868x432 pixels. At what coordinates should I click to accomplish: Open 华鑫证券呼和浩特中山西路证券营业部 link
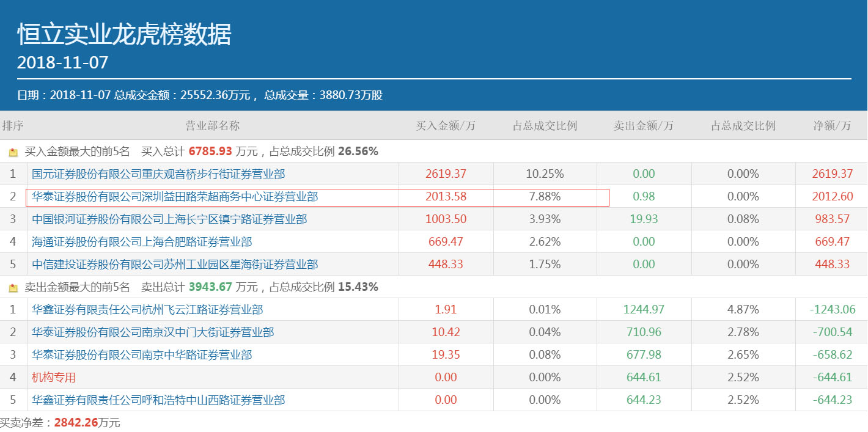[158, 400]
